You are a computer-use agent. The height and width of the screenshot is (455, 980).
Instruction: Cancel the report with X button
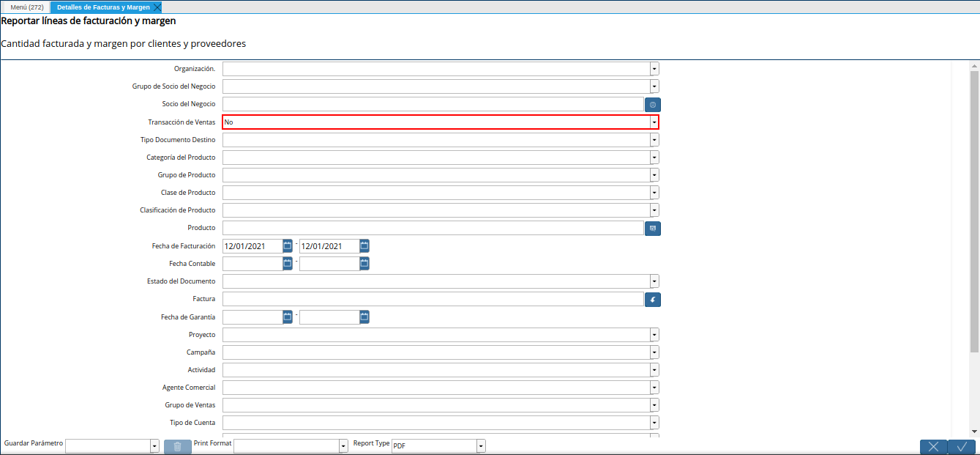(x=933, y=446)
